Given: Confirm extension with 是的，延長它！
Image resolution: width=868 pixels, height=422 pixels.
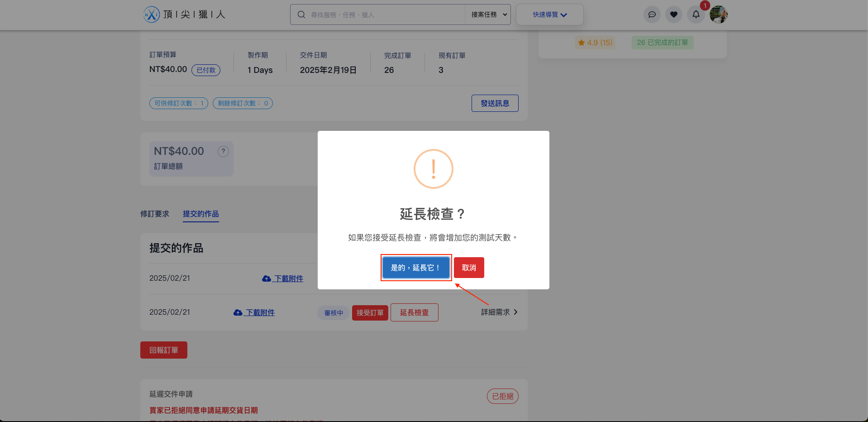Looking at the screenshot, I should 415,267.
